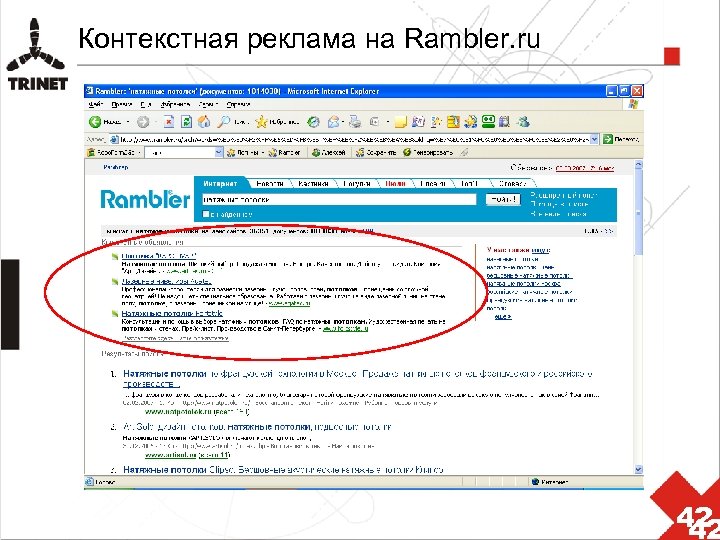
Task: Open search result 3 Clipso title
Action: pos(283,470)
